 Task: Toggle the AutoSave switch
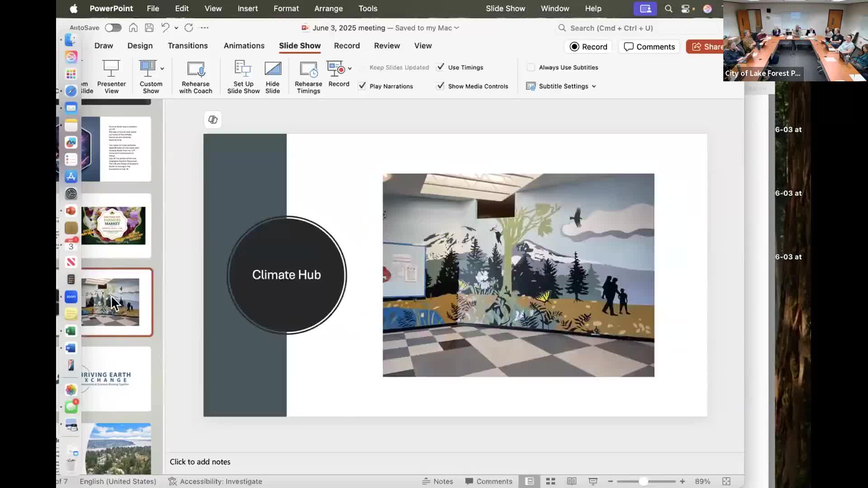coord(113,28)
